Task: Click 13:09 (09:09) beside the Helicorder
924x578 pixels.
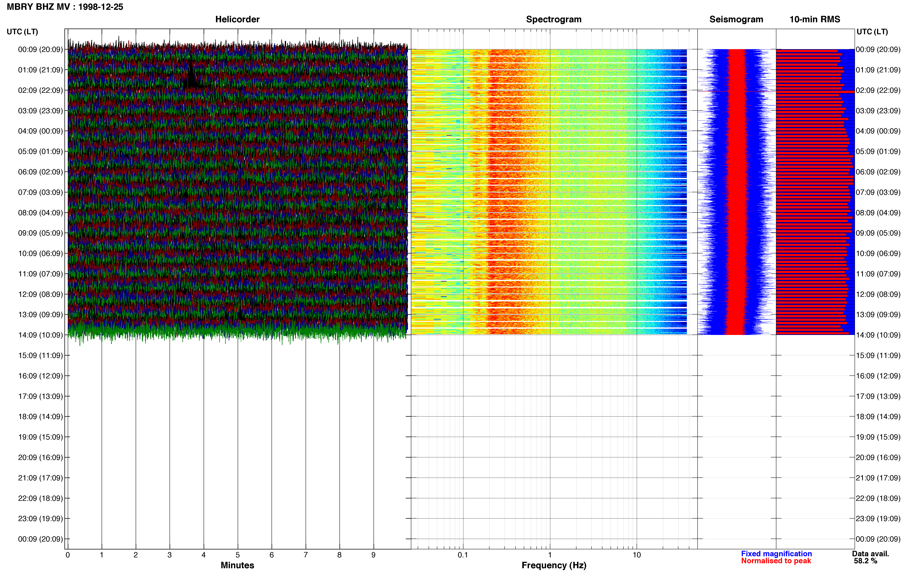Action: click(x=41, y=315)
